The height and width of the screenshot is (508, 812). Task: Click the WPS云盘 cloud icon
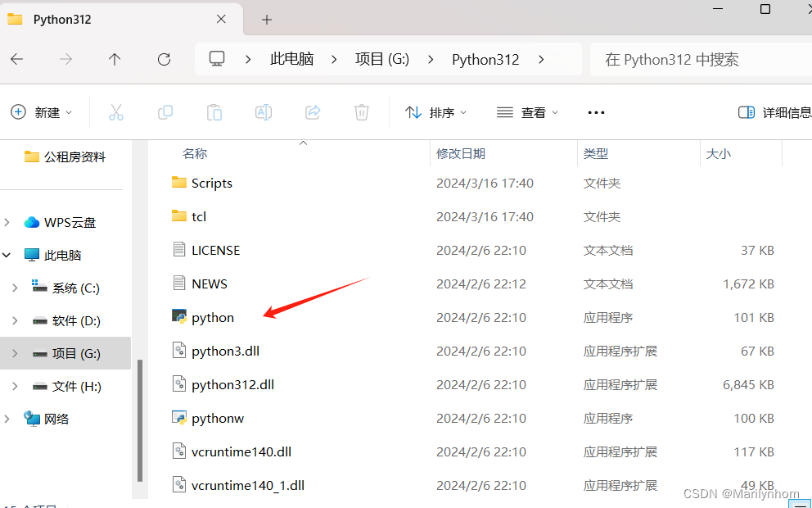32,222
